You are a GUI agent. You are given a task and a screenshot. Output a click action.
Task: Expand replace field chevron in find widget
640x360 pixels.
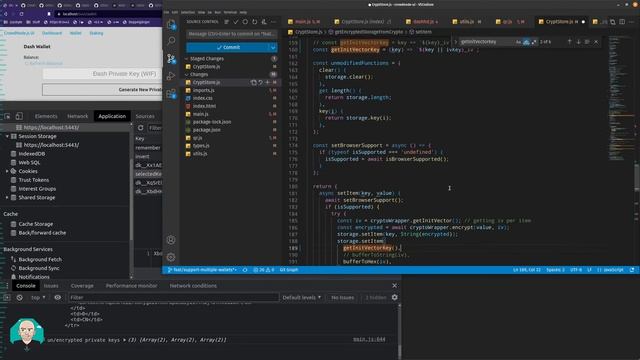click(x=456, y=42)
